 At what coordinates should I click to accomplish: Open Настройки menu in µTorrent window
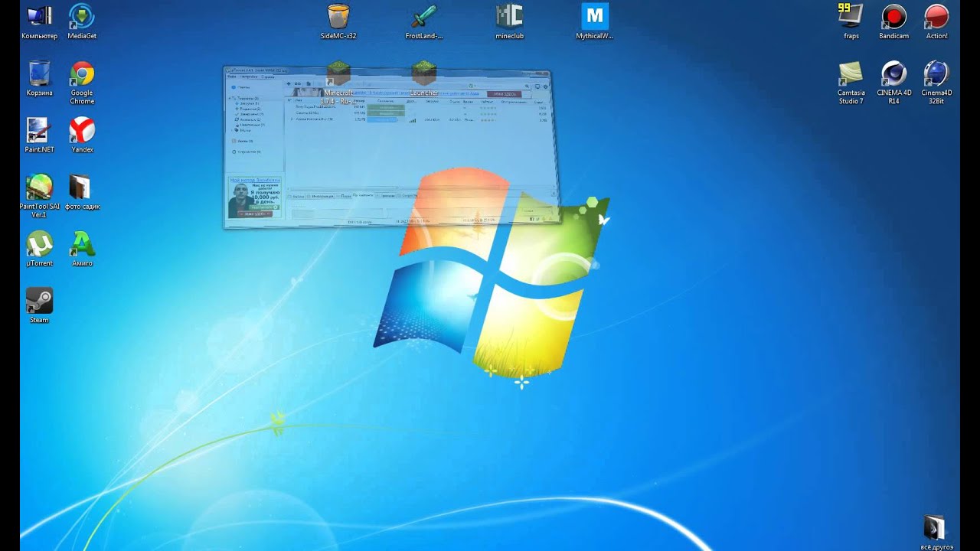(249, 77)
